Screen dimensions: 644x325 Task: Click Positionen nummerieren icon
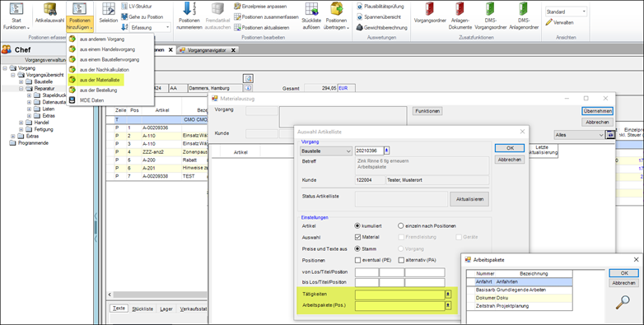coord(189,16)
